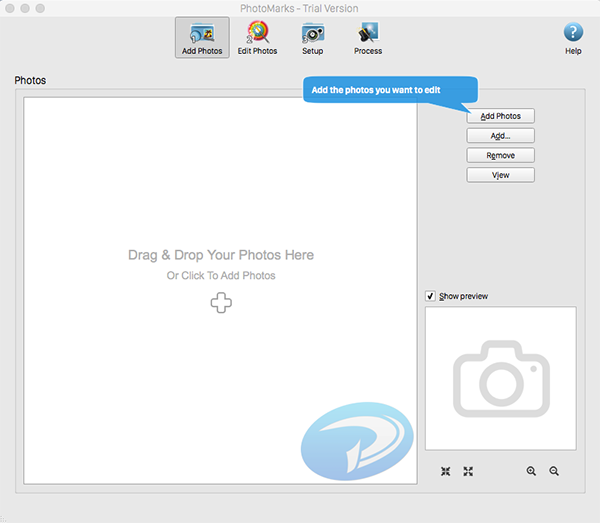Open Help with the question mark icon
Viewport: 600px width, 523px height.
tap(573, 37)
